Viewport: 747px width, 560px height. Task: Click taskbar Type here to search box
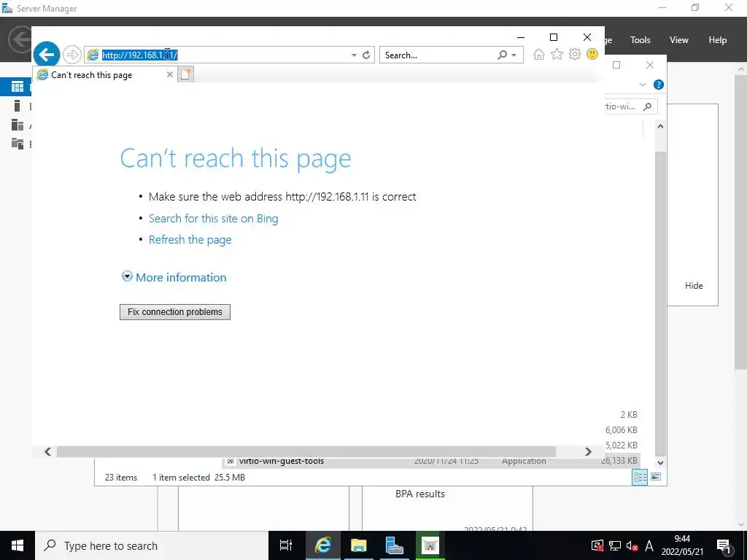pos(152,545)
